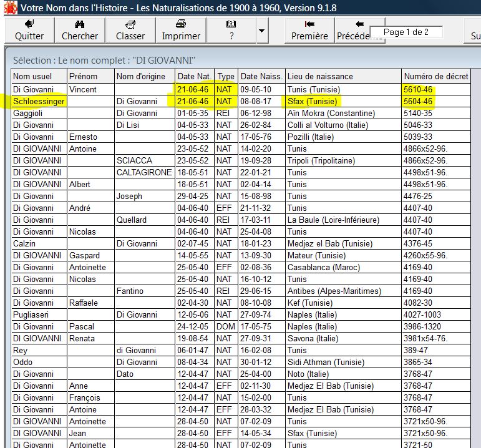Image resolution: width=481 pixels, height=448 pixels.
Task: Click the 'Ernesto' first name cell
Action: 90,137
